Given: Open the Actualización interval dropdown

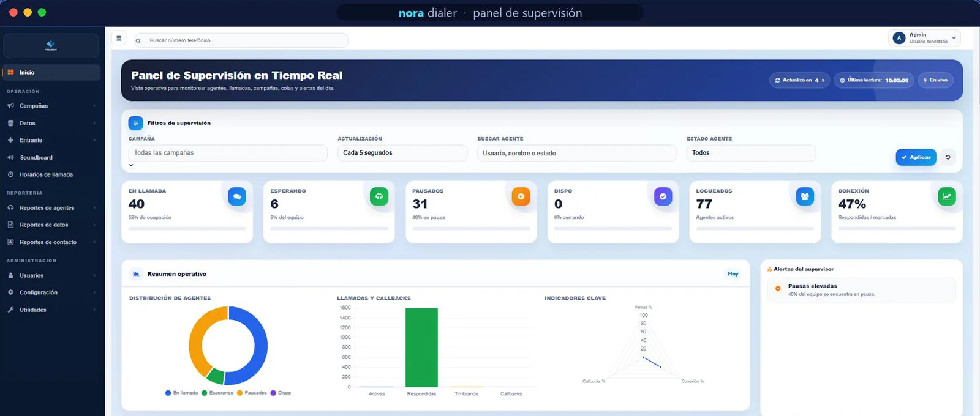Looking at the screenshot, I should click(402, 153).
